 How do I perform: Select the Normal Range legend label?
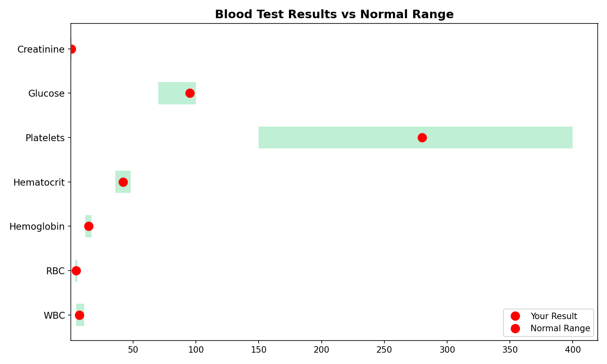[x=560, y=328]
